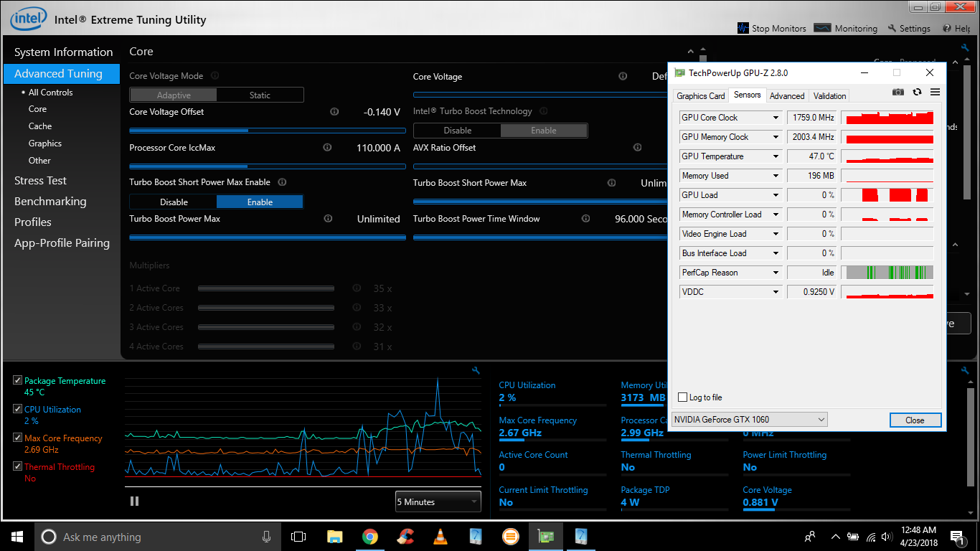
Task: Select Graphics under Advanced Tuning
Action: pyautogui.click(x=45, y=143)
